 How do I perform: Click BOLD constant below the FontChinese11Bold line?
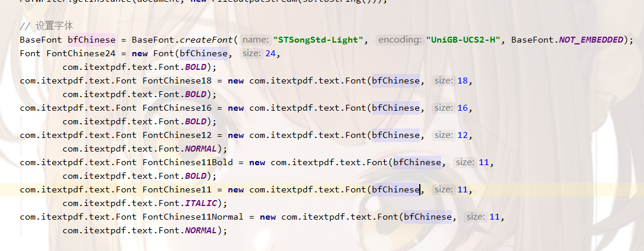click(196, 176)
